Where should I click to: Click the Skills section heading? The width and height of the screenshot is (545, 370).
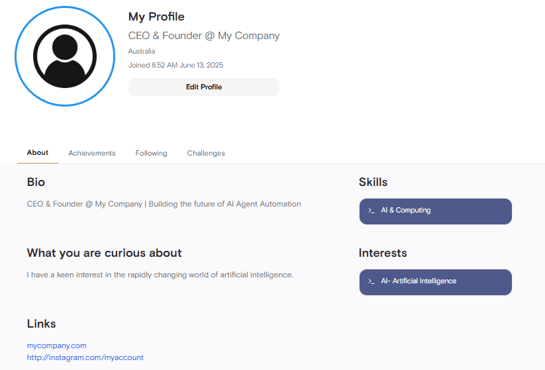373,182
